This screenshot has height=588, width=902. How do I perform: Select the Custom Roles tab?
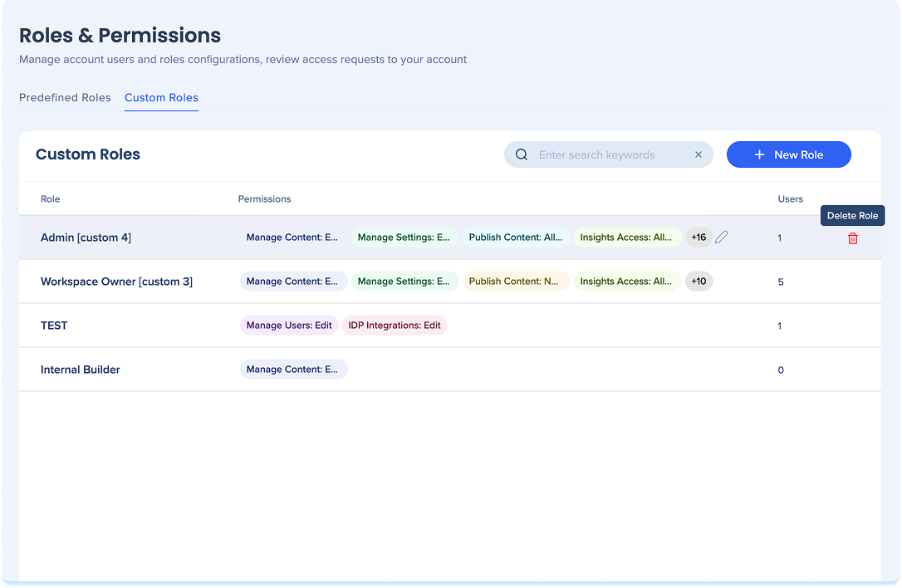click(161, 97)
